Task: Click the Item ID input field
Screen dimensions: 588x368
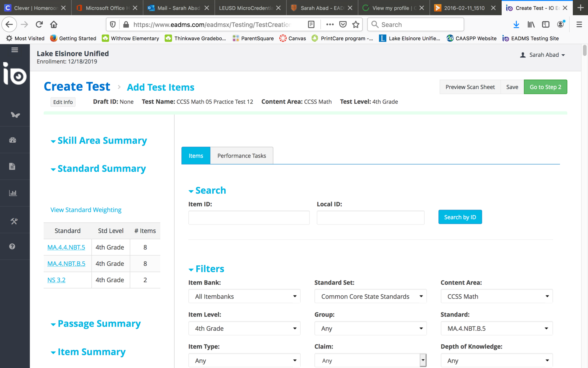Action: [x=249, y=217]
